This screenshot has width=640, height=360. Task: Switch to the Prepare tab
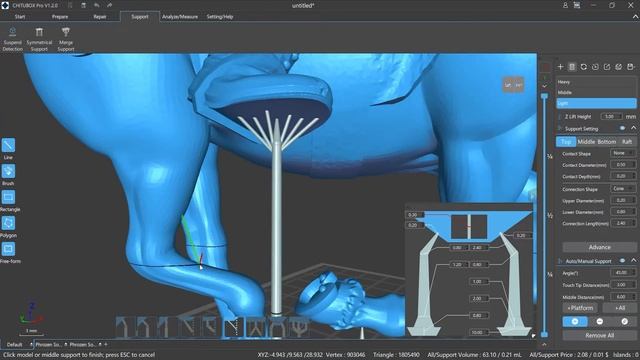pyautogui.click(x=60, y=17)
